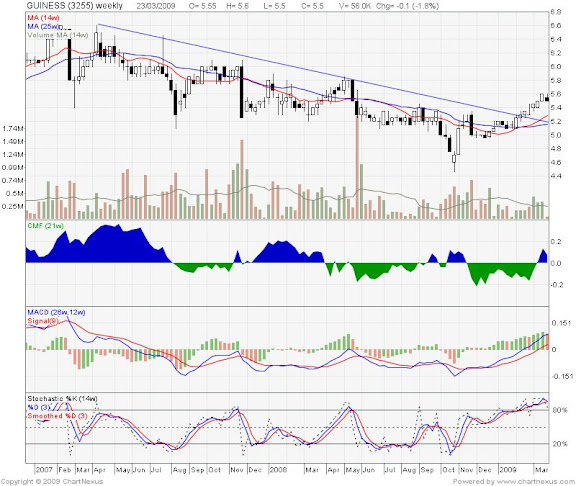Click the price axis label "6.8"
This screenshot has width=576, height=486.
pyautogui.click(x=556, y=12)
